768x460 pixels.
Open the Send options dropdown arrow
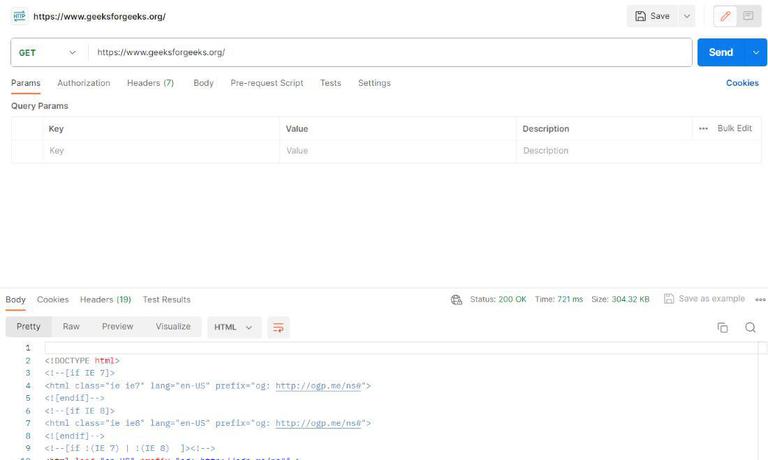(756, 52)
